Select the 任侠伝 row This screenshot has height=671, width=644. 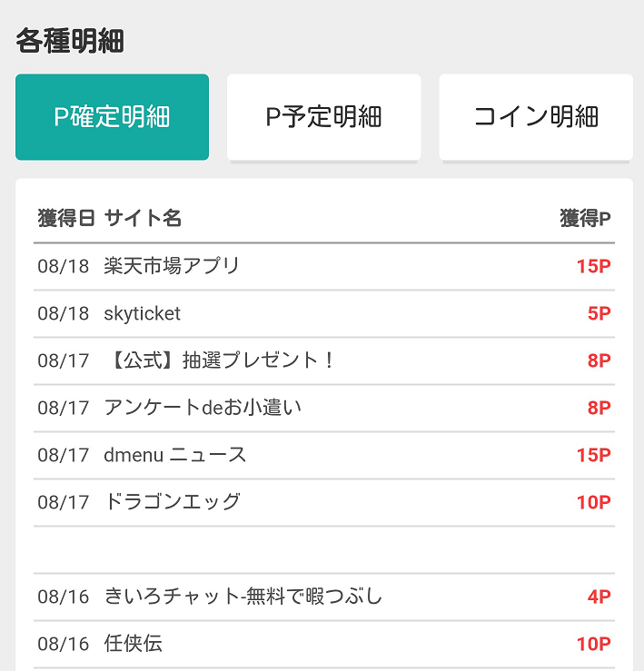[324, 644]
